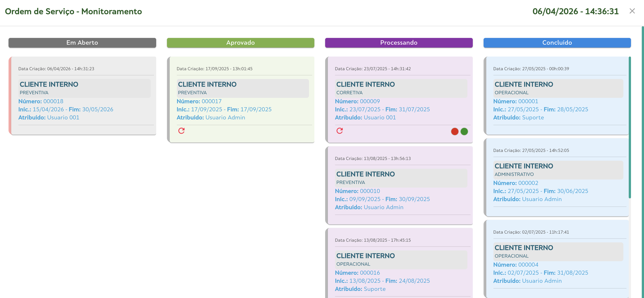Select the Processando column header

[x=399, y=42]
